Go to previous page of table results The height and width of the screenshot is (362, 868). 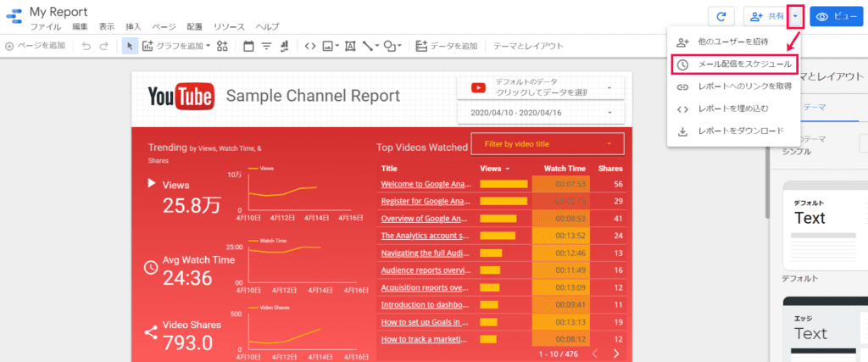tap(595, 354)
